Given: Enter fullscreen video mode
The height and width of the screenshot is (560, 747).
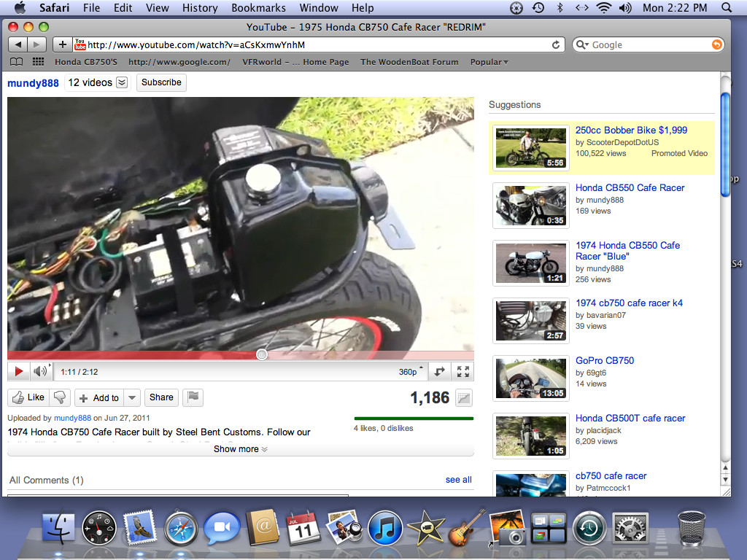Looking at the screenshot, I should pyautogui.click(x=462, y=371).
